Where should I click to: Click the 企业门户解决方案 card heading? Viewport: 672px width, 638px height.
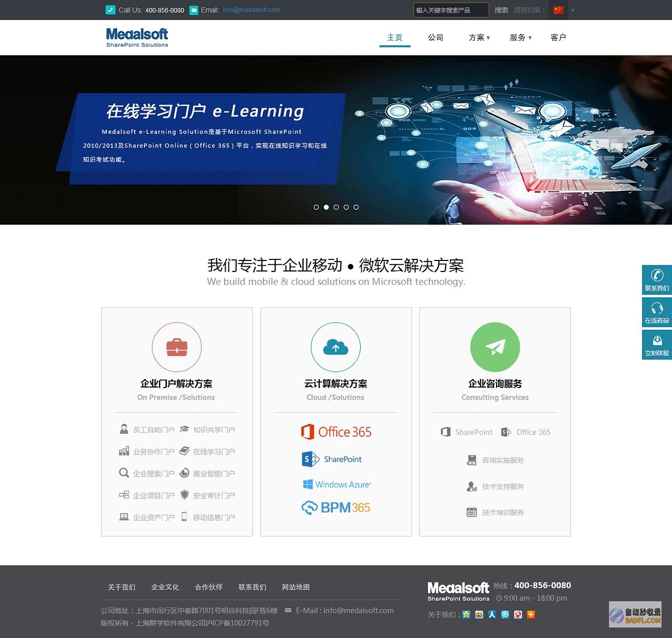[x=176, y=384]
